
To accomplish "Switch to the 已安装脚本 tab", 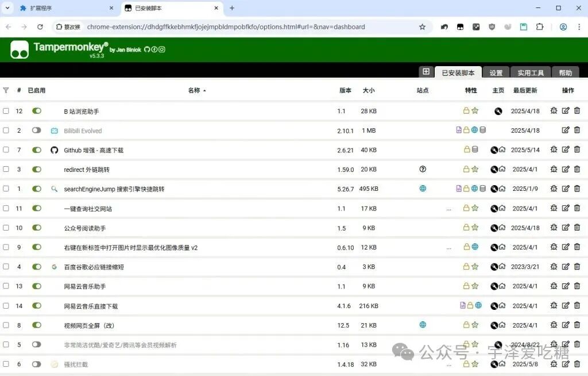I will pos(458,72).
